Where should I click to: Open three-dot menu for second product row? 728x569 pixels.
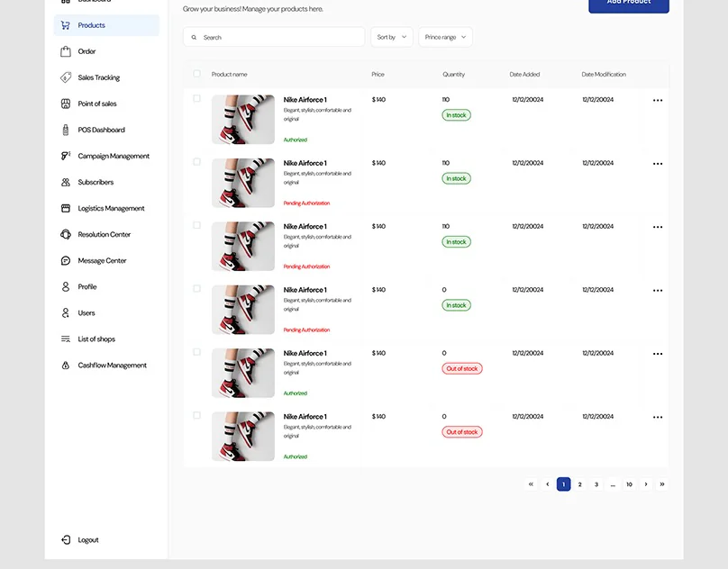click(x=658, y=164)
